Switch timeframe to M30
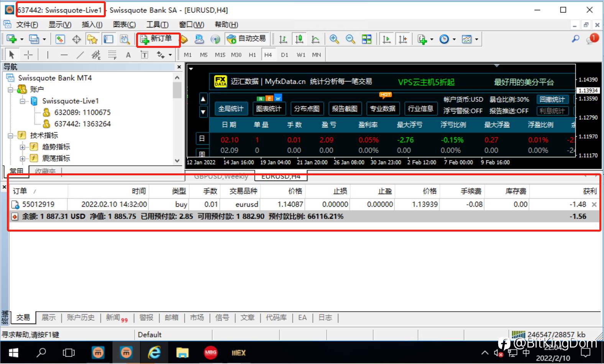 236,55
